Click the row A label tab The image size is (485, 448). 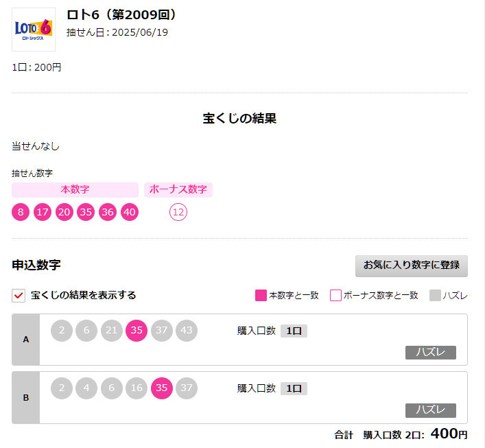click(26, 340)
